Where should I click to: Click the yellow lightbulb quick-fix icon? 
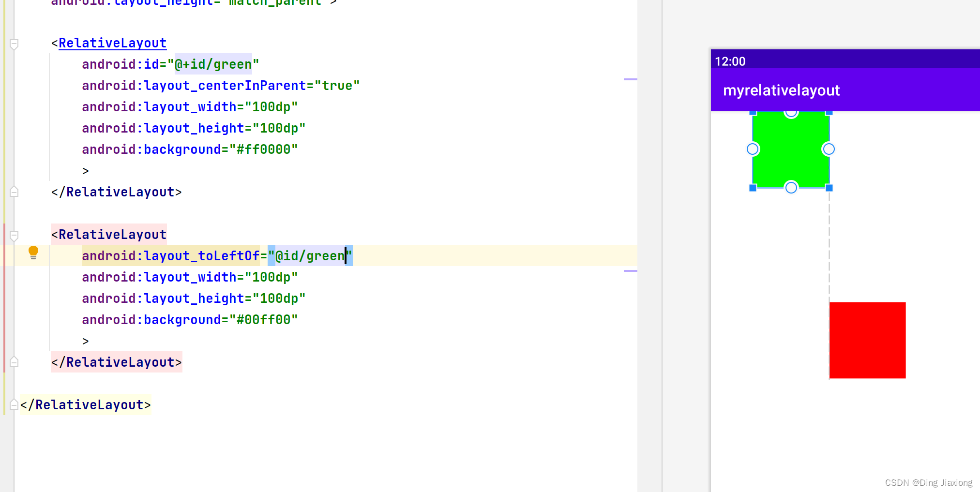(33, 253)
